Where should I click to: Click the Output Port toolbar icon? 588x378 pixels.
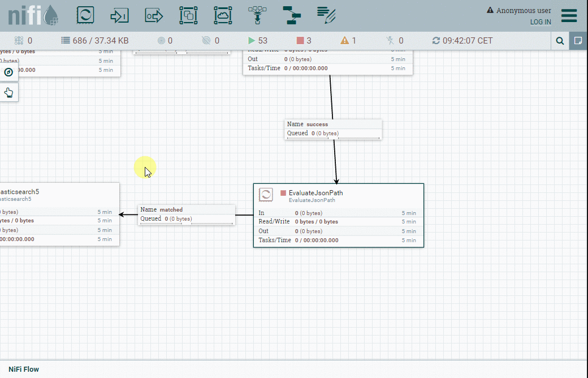154,15
